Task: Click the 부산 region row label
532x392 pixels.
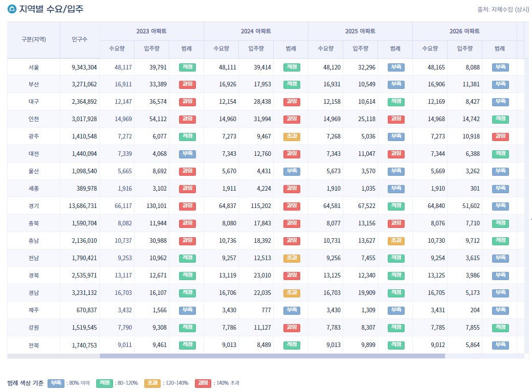Action: coord(34,84)
